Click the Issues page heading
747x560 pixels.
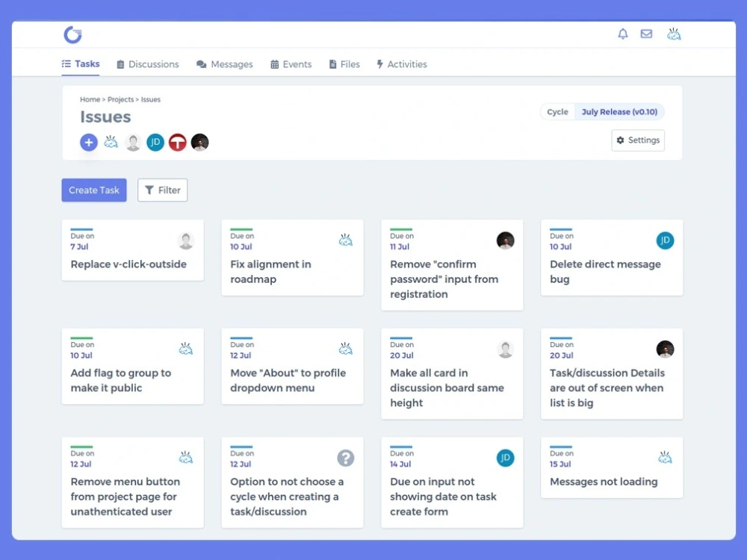[105, 116]
